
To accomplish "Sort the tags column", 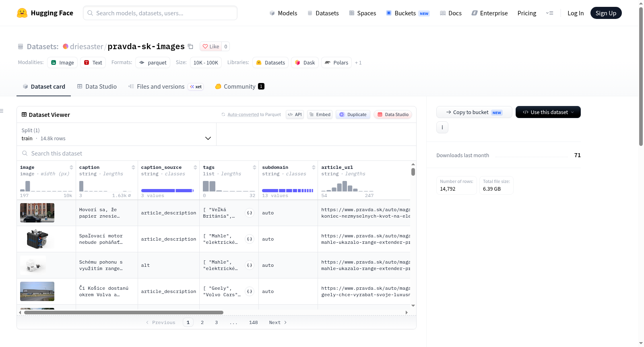I will click(x=254, y=167).
